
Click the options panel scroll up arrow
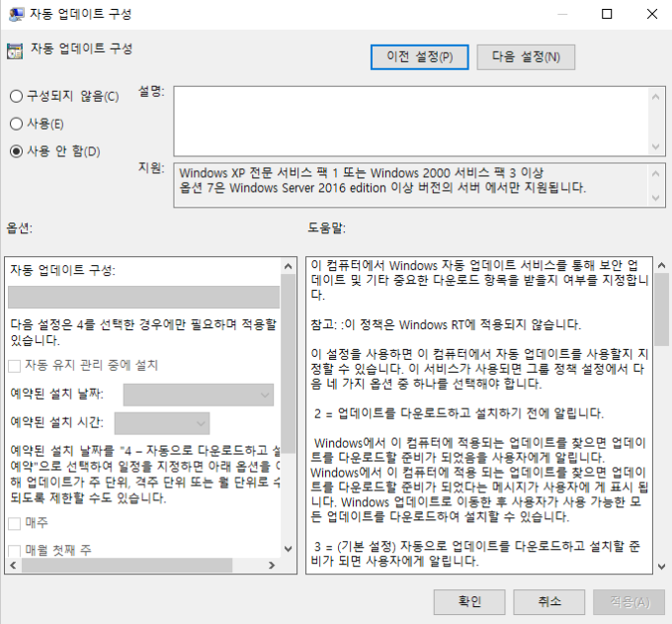289,267
